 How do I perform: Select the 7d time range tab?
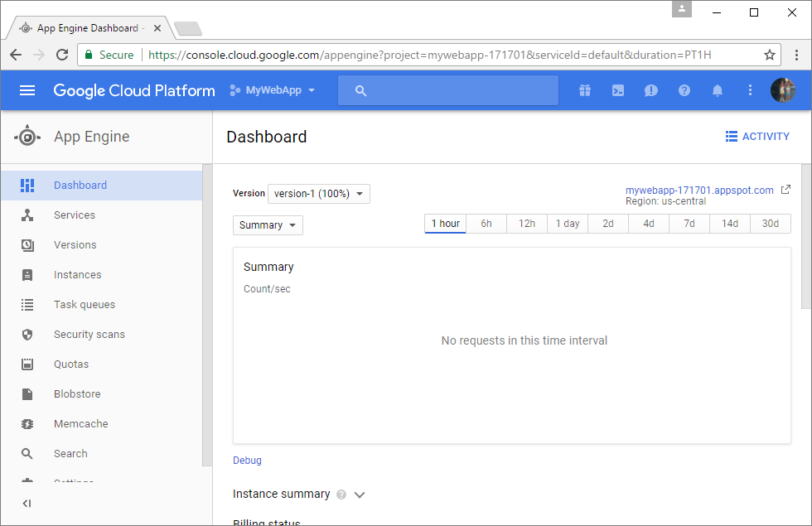pos(689,224)
